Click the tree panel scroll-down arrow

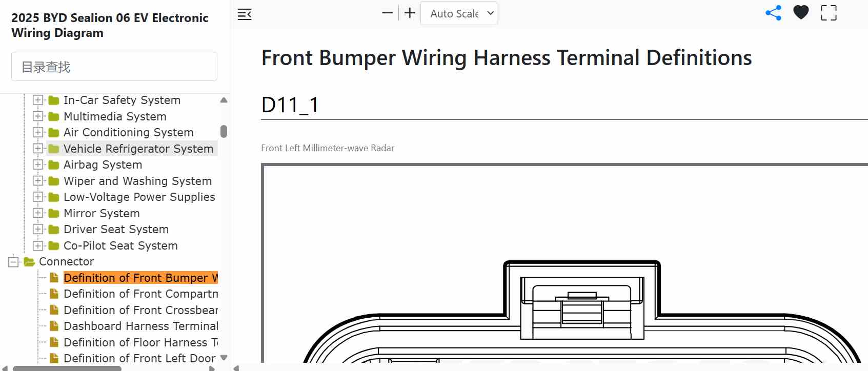click(x=224, y=358)
